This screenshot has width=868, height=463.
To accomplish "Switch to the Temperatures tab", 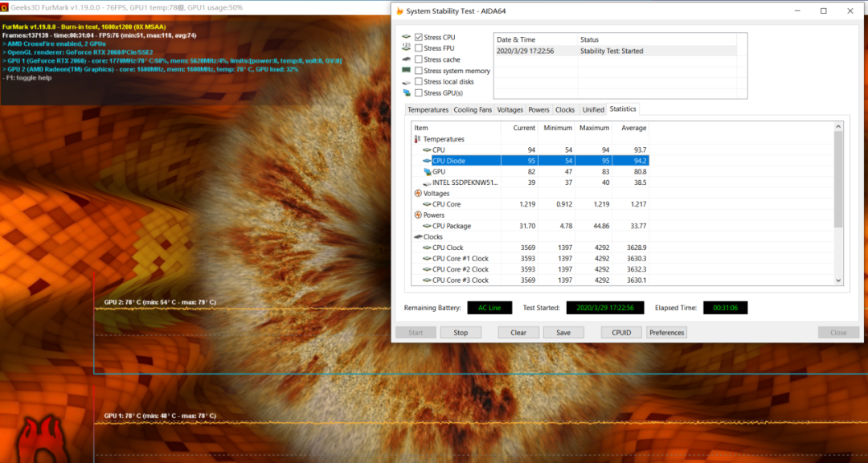I will 428,109.
